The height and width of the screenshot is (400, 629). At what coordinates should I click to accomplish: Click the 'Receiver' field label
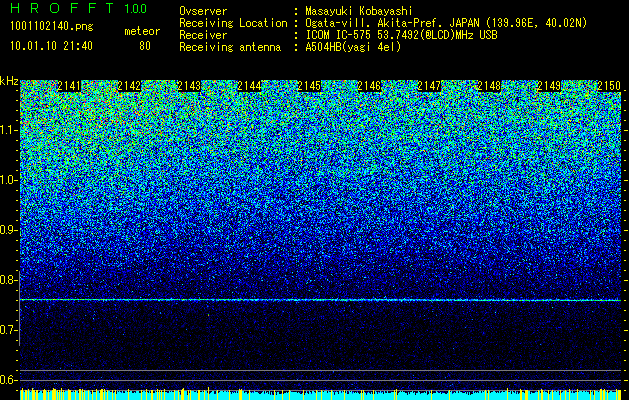[203, 35]
